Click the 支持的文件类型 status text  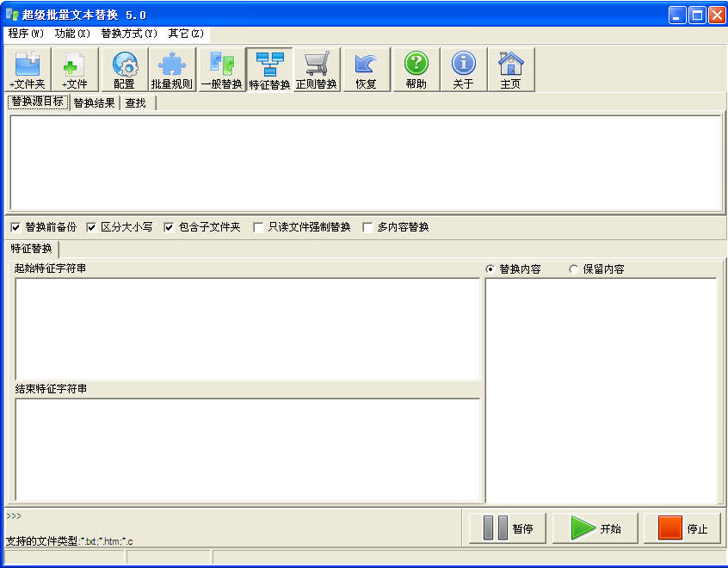pyautogui.click(x=69, y=541)
